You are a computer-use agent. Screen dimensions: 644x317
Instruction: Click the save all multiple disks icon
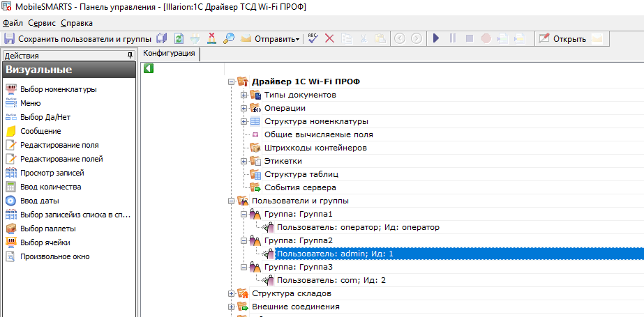(162, 39)
